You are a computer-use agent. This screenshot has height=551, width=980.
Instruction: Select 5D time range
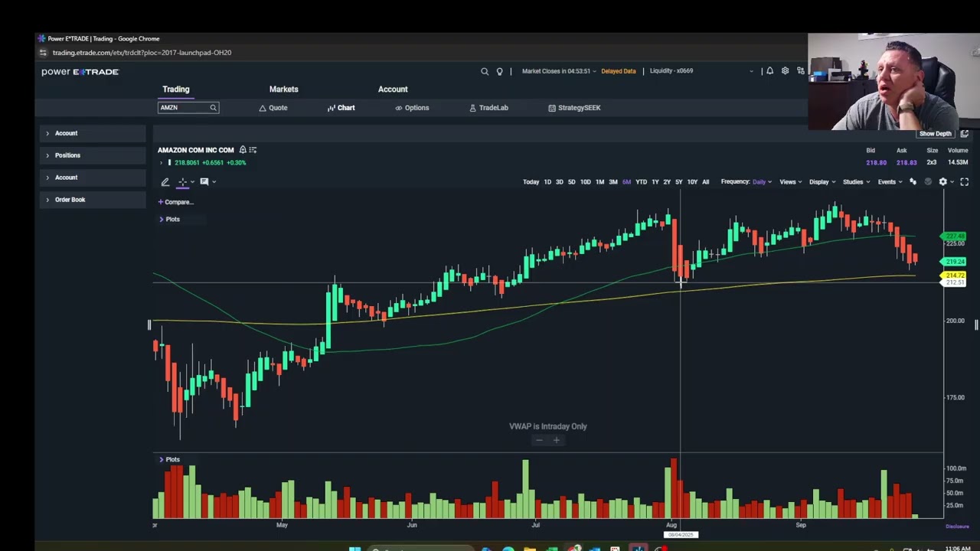[571, 182]
